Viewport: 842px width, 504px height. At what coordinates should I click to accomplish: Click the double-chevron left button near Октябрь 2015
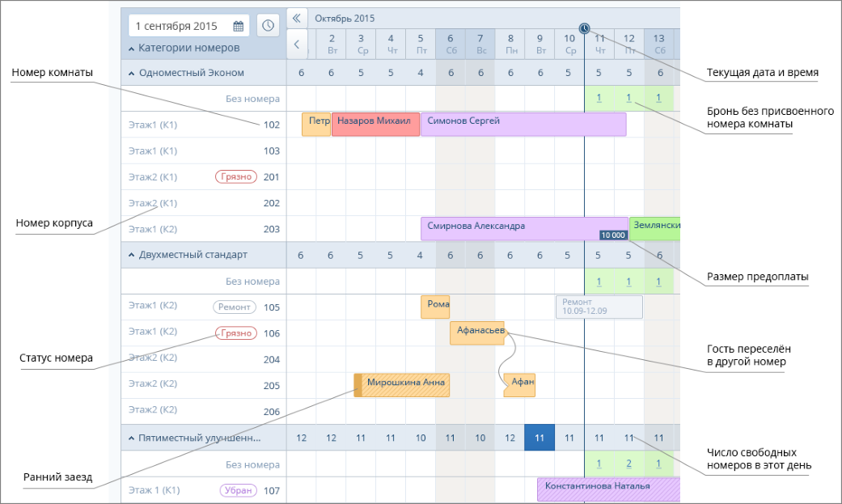pyautogui.click(x=296, y=18)
